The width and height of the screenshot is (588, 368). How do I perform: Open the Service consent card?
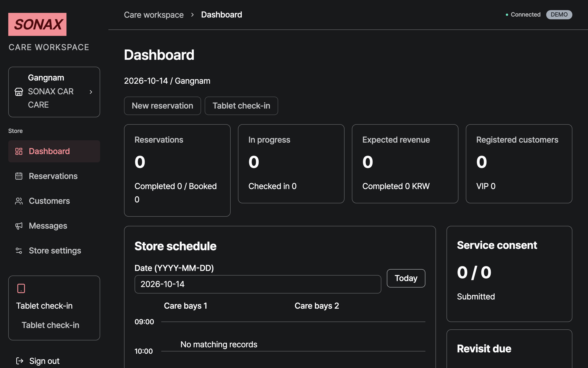tap(509, 274)
